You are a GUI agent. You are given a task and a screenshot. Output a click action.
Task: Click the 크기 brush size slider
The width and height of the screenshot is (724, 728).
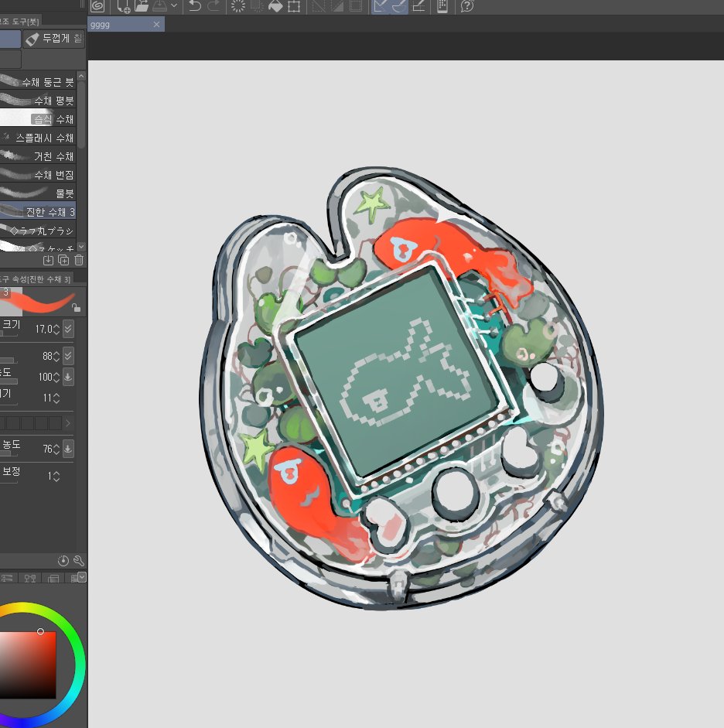(9, 333)
